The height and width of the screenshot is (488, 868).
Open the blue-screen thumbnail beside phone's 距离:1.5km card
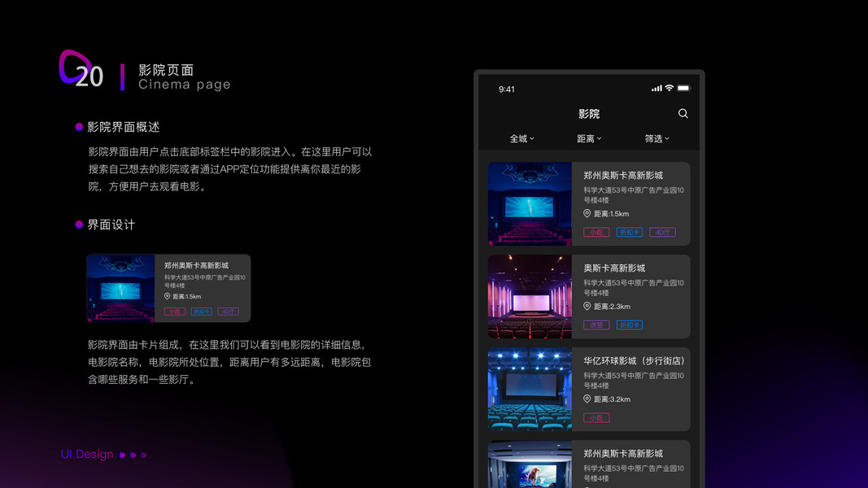coord(530,203)
